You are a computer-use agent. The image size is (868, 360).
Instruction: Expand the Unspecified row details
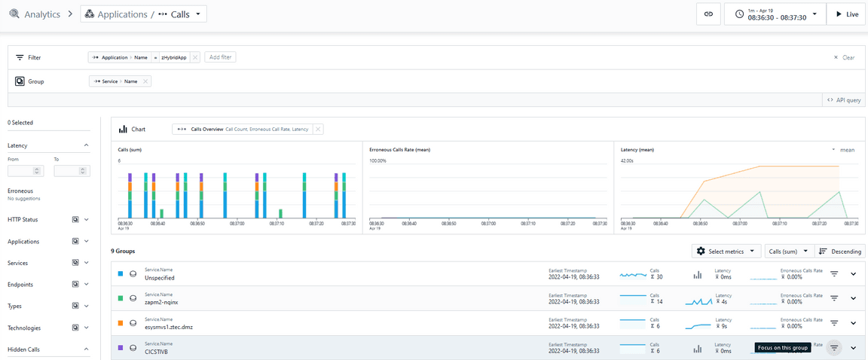(x=853, y=273)
